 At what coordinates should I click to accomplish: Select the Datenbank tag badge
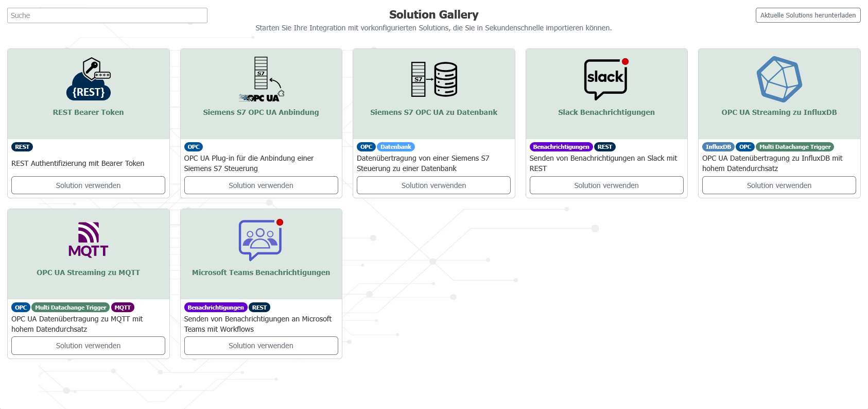click(395, 147)
